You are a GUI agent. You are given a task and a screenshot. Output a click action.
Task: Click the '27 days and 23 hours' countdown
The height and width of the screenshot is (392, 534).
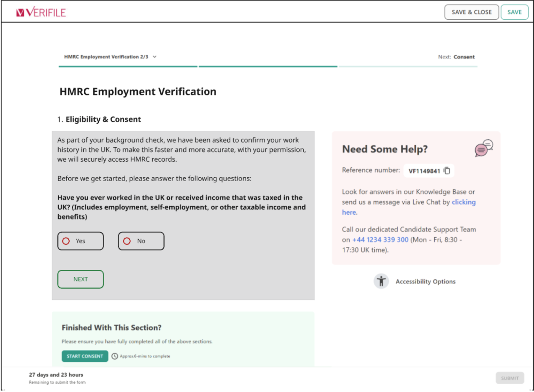pyautogui.click(x=56, y=375)
